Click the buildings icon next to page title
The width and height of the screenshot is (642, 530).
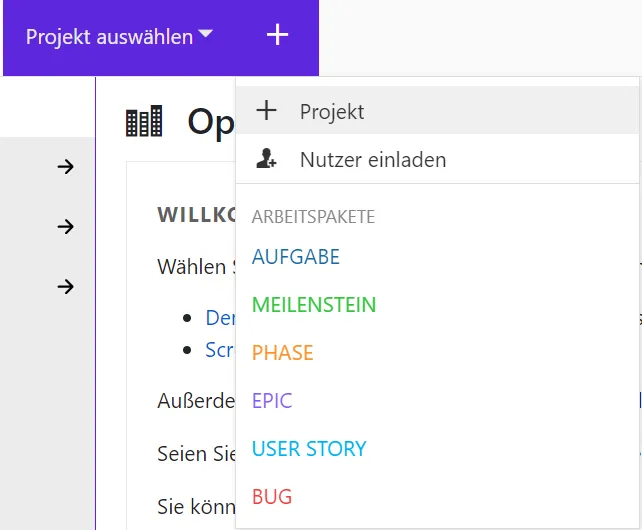[x=144, y=122]
